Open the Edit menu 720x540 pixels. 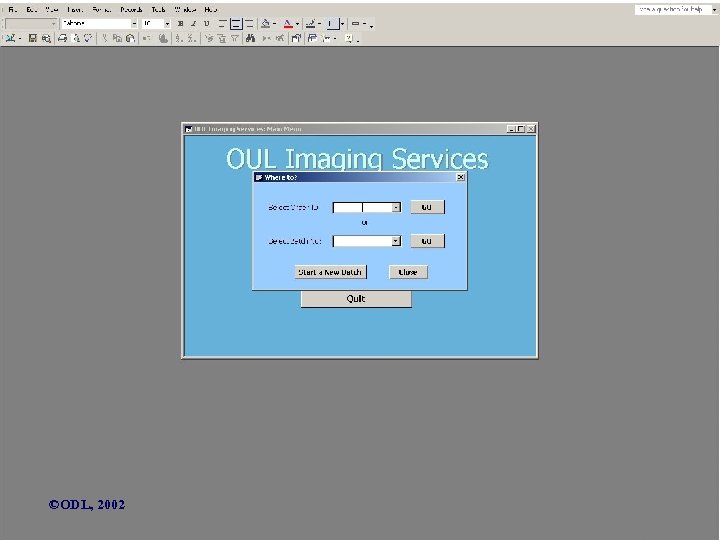tap(31, 9)
